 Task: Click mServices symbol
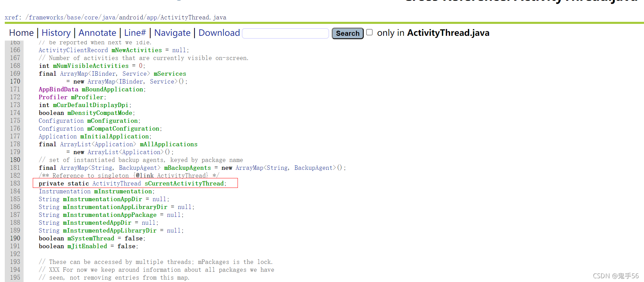point(170,74)
